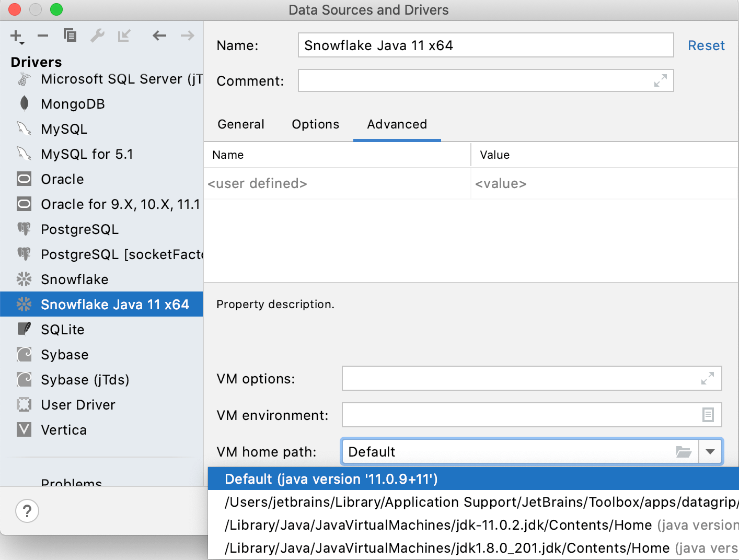This screenshot has width=739, height=560.
Task: Open VM environment variables list editor
Action: pos(708,415)
